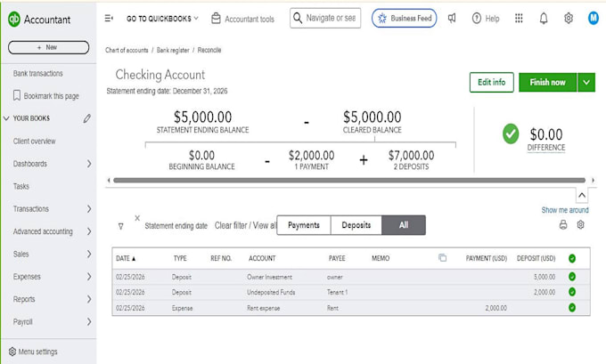Open table settings gear above the list
This screenshot has width=606, height=364.
coord(580,224)
